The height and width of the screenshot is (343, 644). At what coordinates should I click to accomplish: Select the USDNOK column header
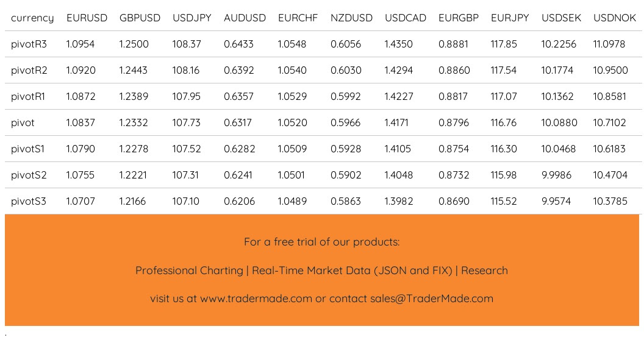(x=615, y=18)
